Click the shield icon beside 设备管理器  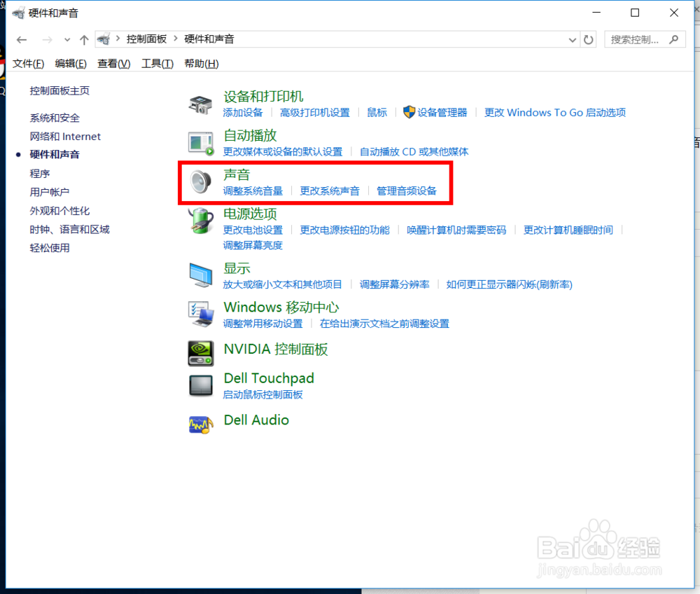[409, 112]
